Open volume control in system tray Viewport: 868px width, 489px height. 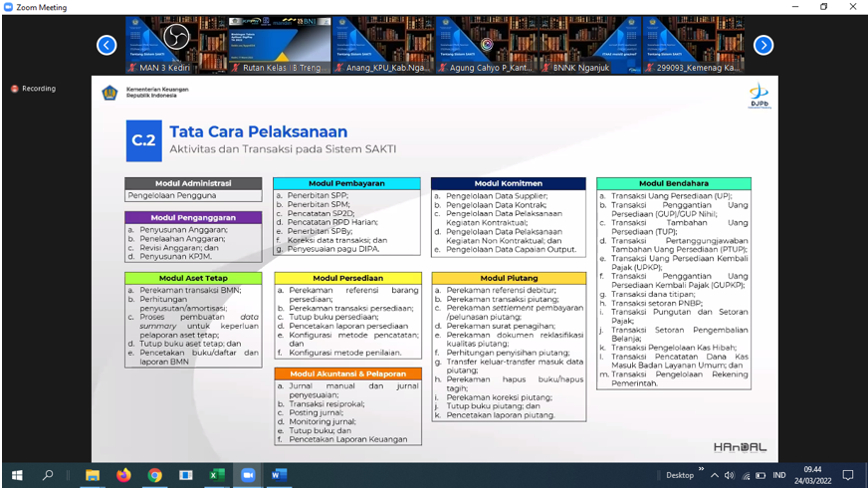pyautogui.click(x=730, y=475)
